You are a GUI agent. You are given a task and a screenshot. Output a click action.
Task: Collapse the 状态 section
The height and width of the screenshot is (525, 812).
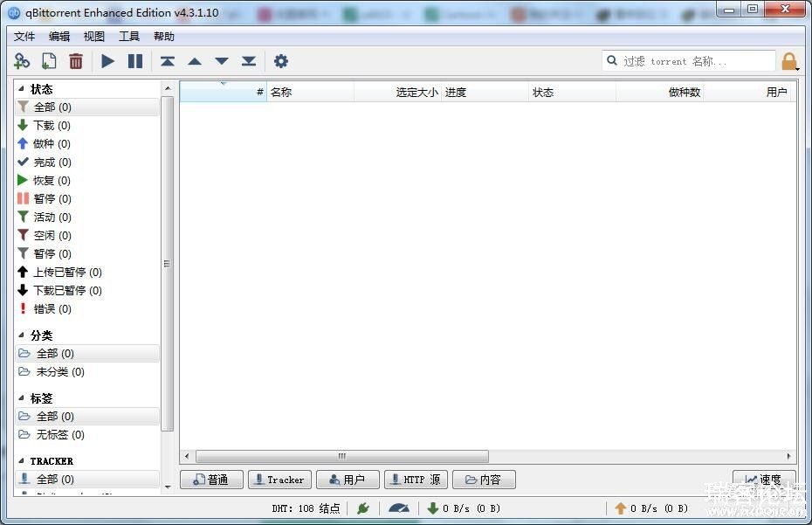tap(21, 88)
